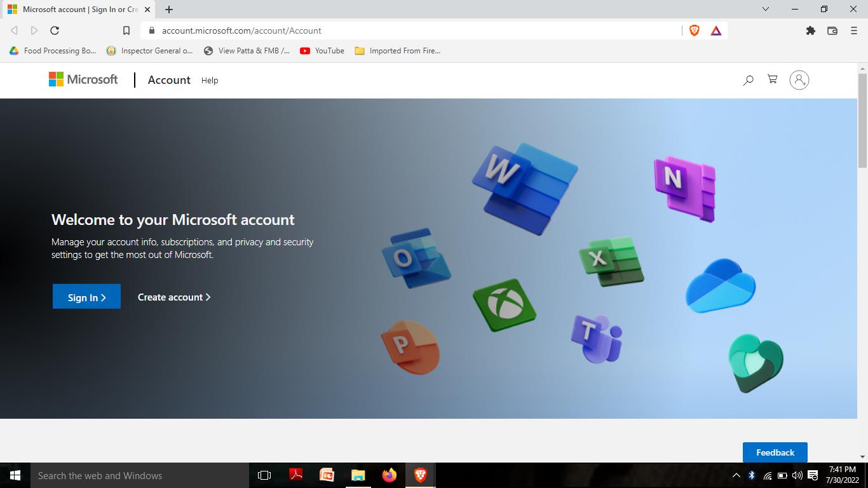
Task: Click the blue Sign In button
Action: (86, 296)
